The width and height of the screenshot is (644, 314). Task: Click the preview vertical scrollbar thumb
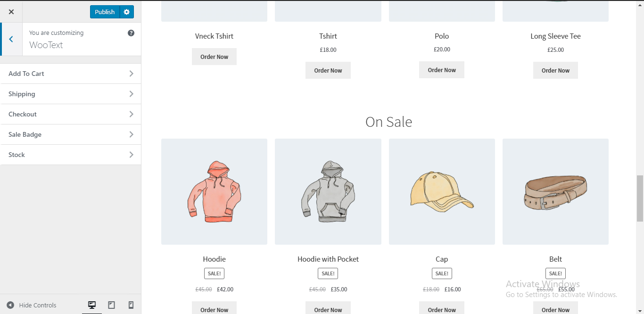[640, 198]
